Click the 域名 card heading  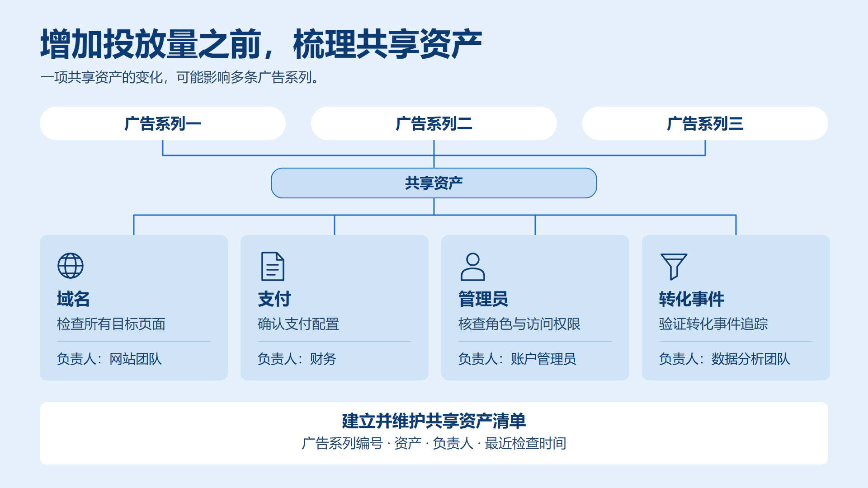tap(73, 299)
